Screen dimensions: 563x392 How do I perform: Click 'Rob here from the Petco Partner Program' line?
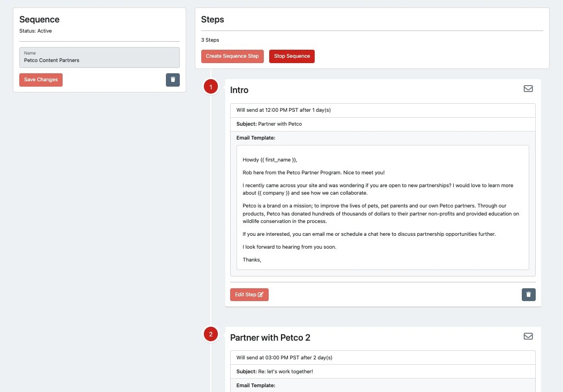coord(314,173)
